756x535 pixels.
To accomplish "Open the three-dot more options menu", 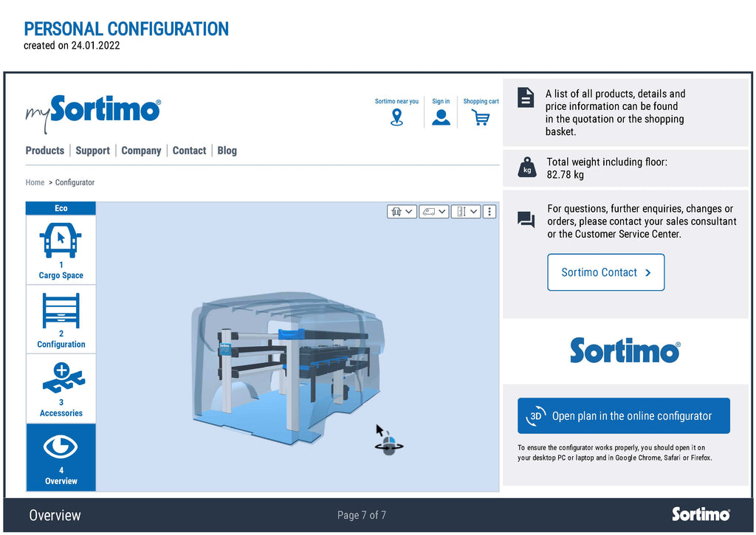I will point(489,212).
